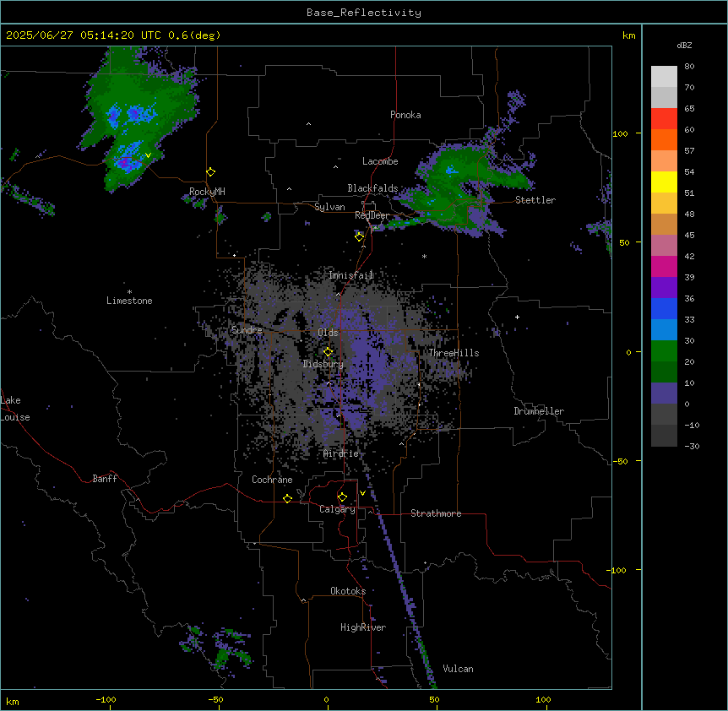Click the Stettler label
The height and width of the screenshot is (711, 728).
pyautogui.click(x=535, y=200)
